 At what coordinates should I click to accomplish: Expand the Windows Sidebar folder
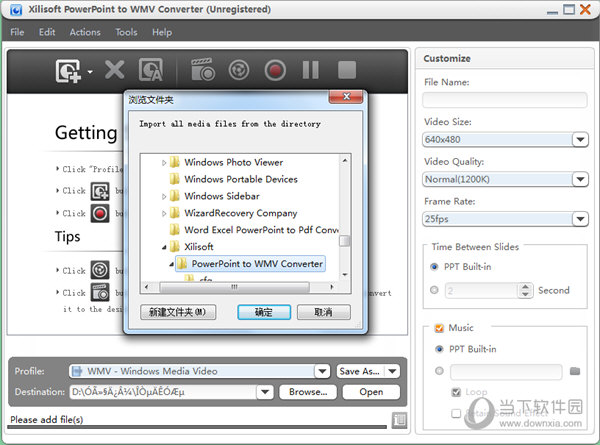pos(164,196)
